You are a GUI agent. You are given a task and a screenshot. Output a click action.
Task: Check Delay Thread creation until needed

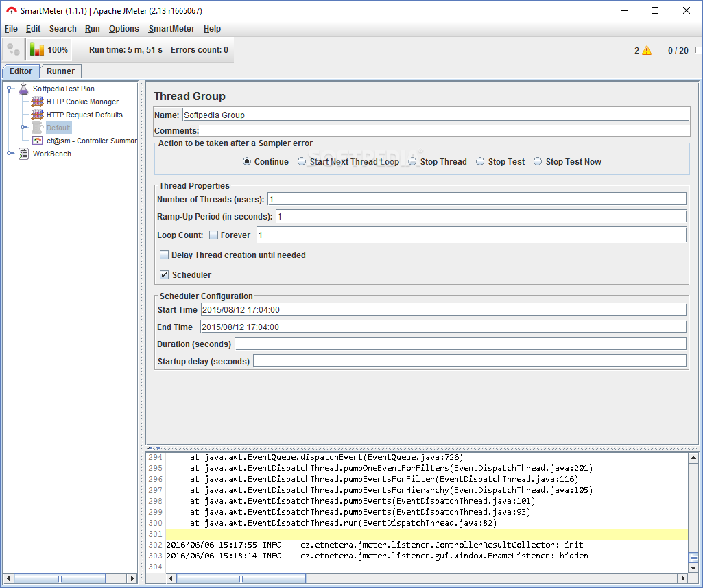point(165,255)
